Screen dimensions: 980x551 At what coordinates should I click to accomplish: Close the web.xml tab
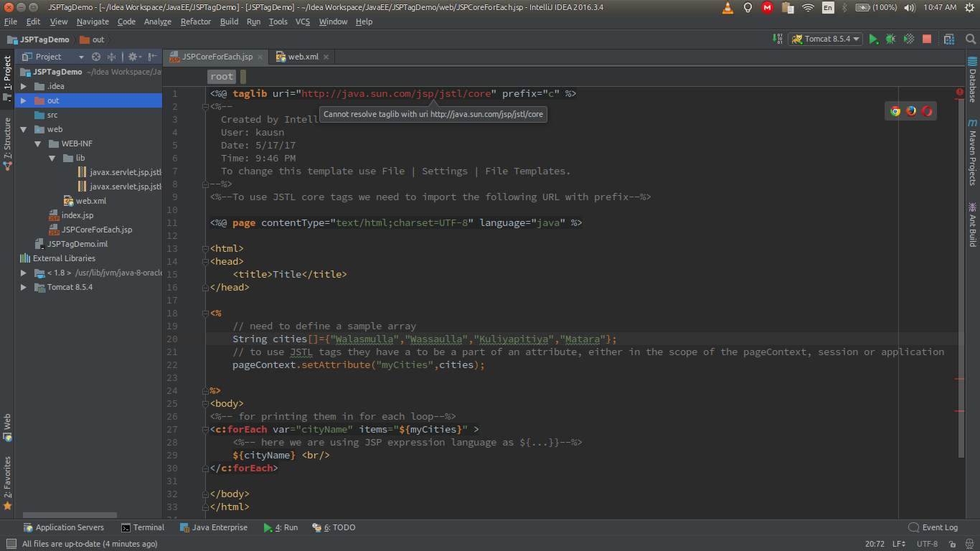pos(326,57)
